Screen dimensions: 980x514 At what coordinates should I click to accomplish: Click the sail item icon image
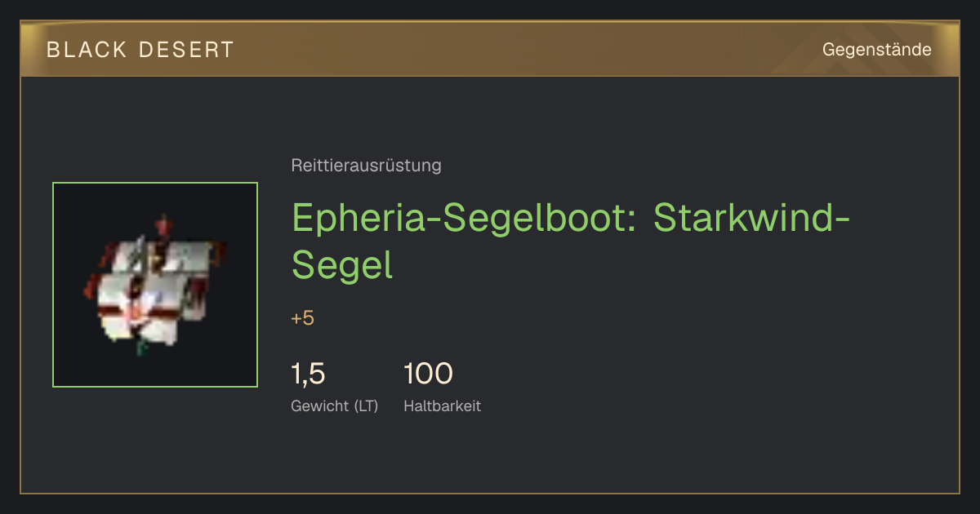coord(155,285)
